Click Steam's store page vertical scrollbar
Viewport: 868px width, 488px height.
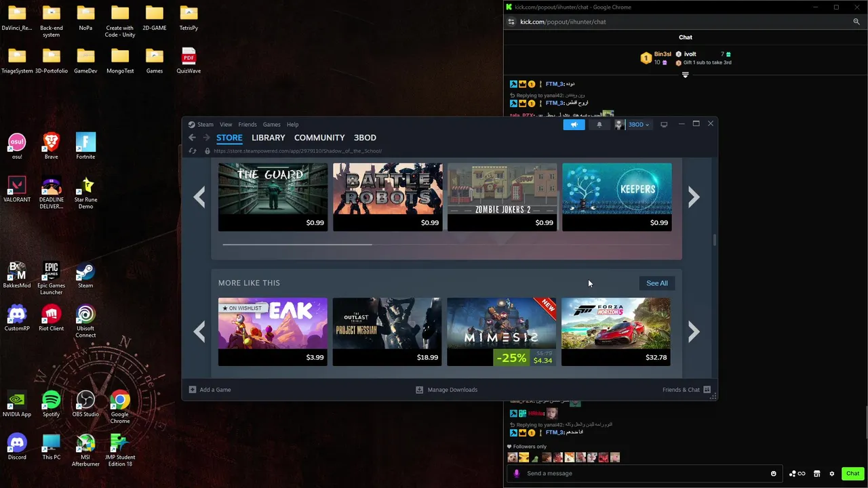pos(714,240)
